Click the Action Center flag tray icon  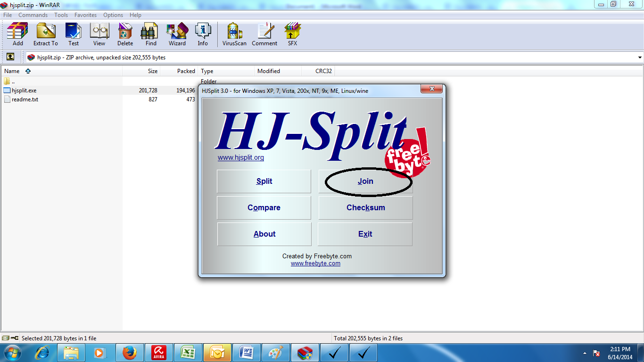tap(596, 353)
